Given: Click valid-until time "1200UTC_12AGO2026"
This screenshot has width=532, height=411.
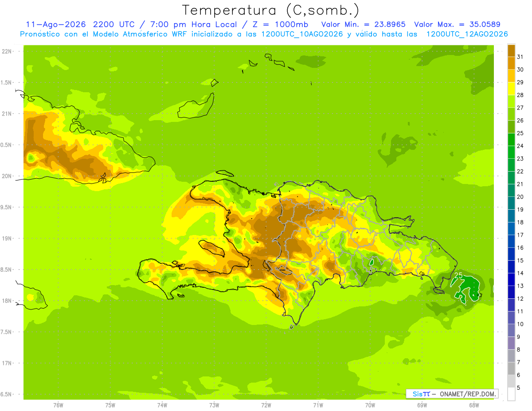Looking at the screenshot, I should pyautogui.click(x=467, y=34).
